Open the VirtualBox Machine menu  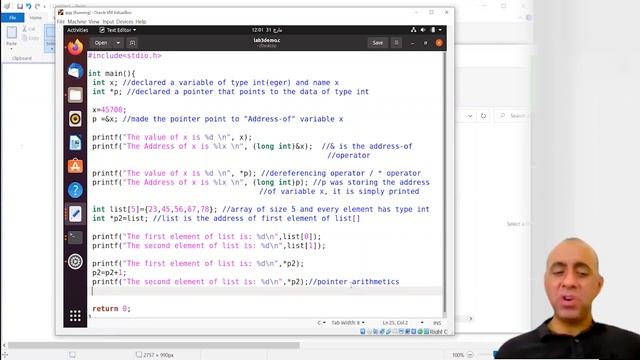coord(77,22)
